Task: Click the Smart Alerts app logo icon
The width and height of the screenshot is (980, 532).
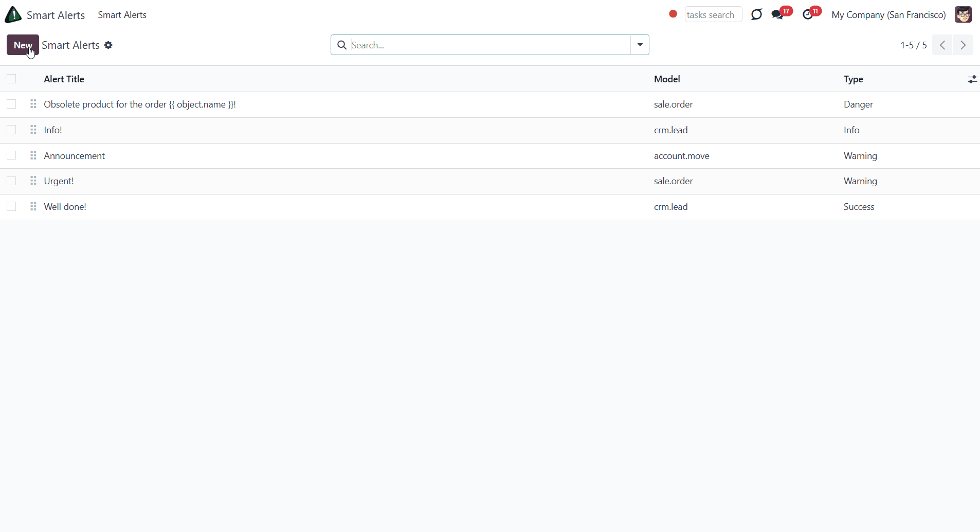Action: coord(13,15)
